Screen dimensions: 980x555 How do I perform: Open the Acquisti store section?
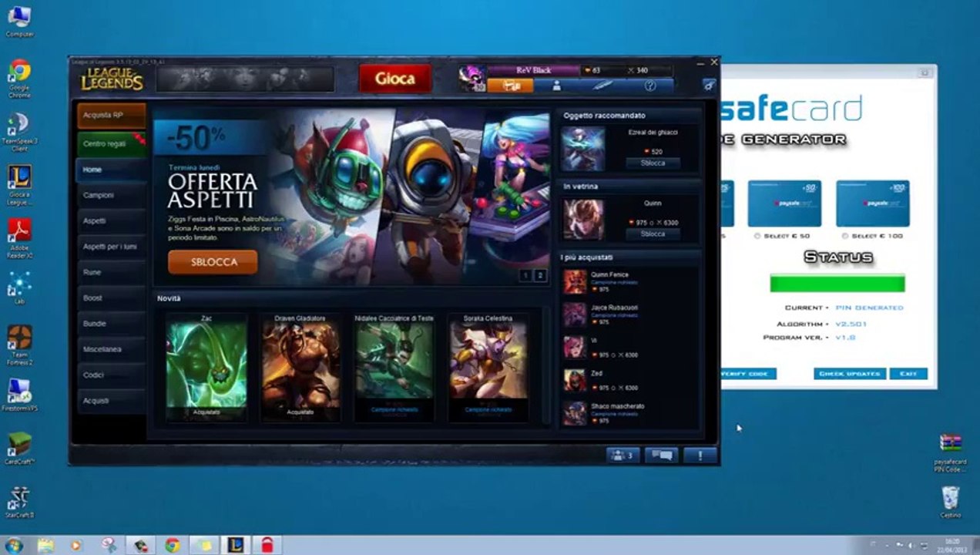(x=112, y=401)
